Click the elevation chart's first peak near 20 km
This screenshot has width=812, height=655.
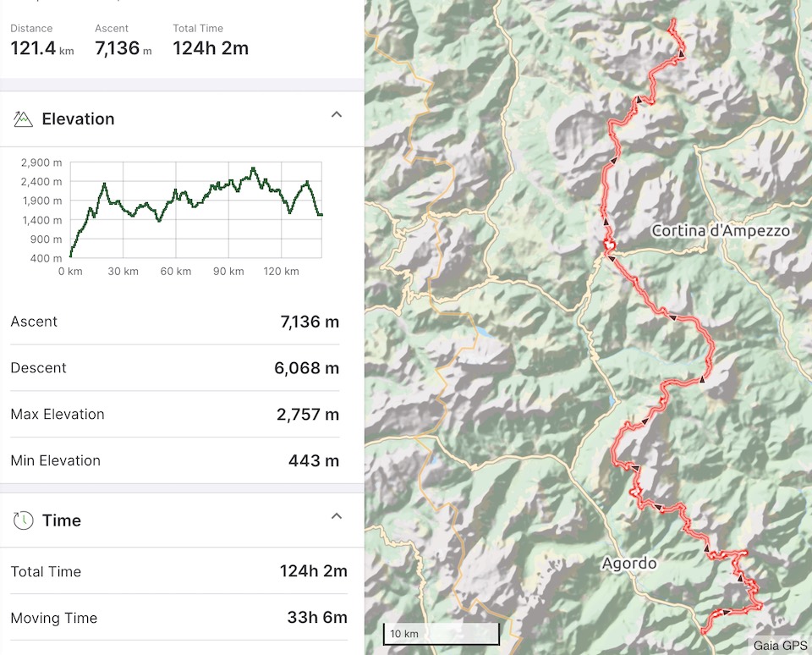pos(105,184)
